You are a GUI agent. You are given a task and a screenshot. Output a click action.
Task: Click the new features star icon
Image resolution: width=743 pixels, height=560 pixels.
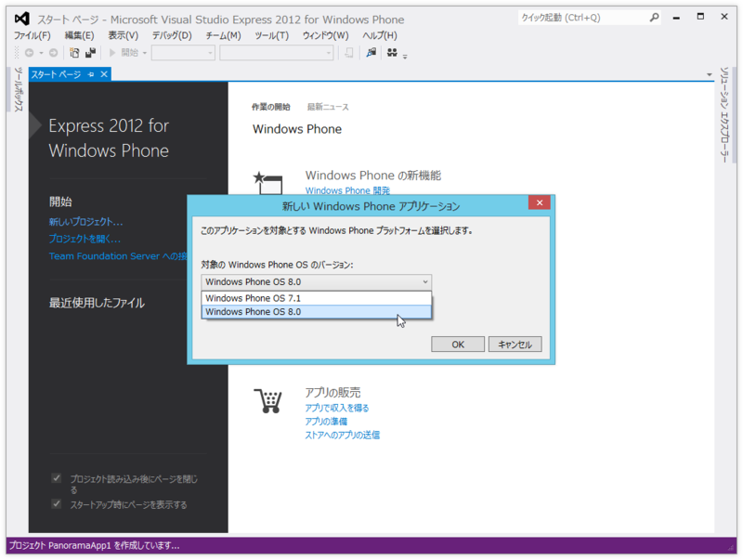[267, 183]
